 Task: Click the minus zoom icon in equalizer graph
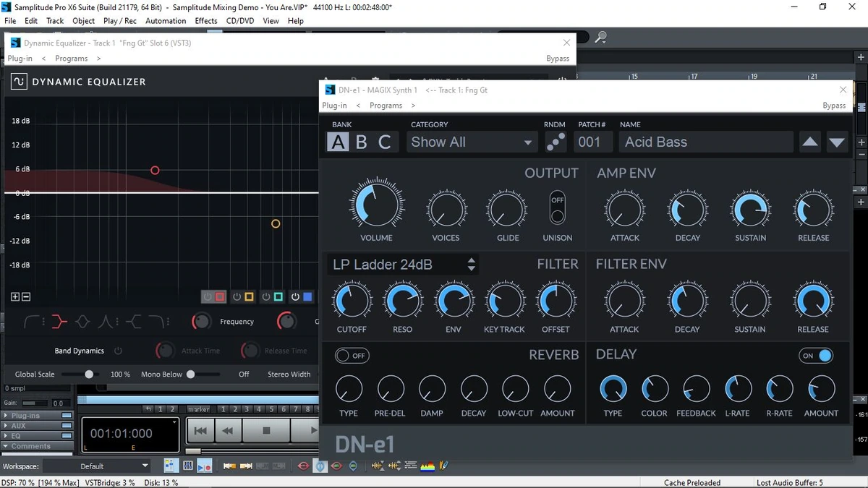click(26, 296)
